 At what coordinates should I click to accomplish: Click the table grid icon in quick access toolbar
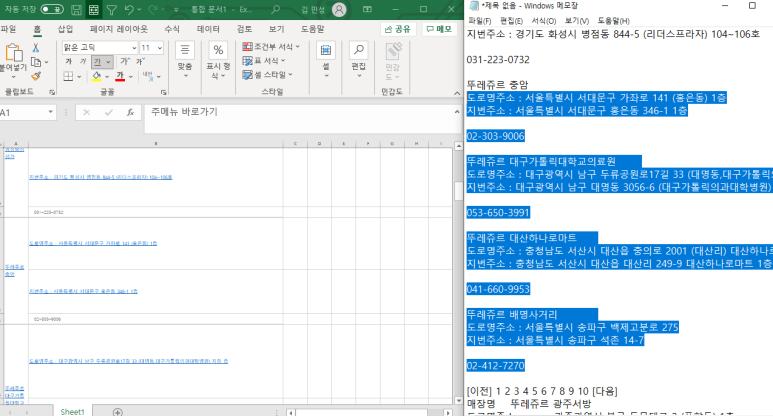click(94, 9)
